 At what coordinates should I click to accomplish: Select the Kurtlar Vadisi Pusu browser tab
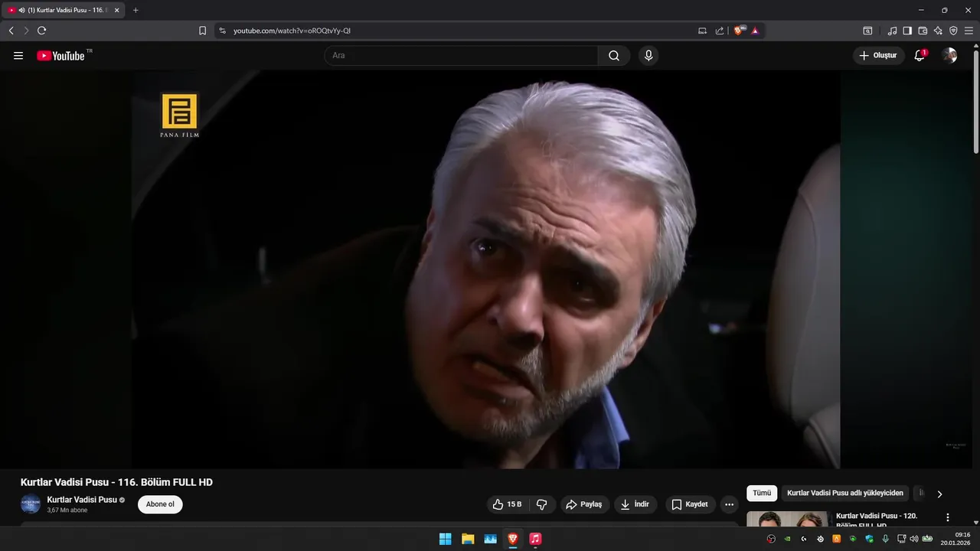64,10
